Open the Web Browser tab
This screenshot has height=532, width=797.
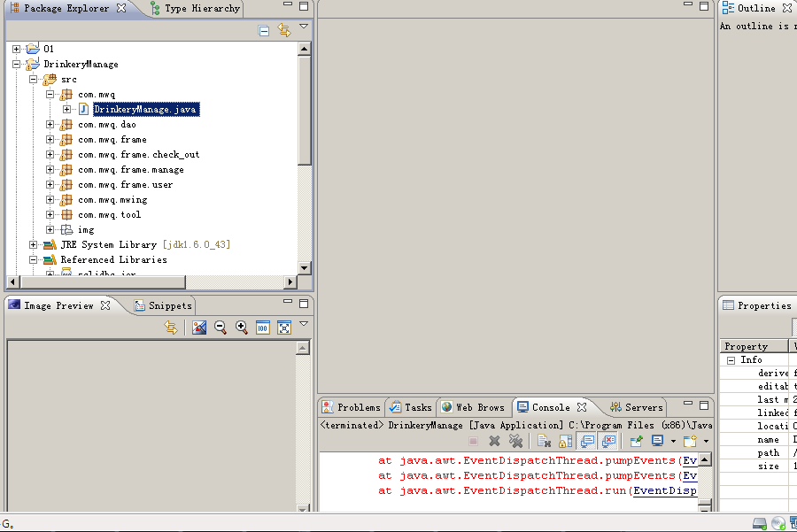tap(474, 407)
